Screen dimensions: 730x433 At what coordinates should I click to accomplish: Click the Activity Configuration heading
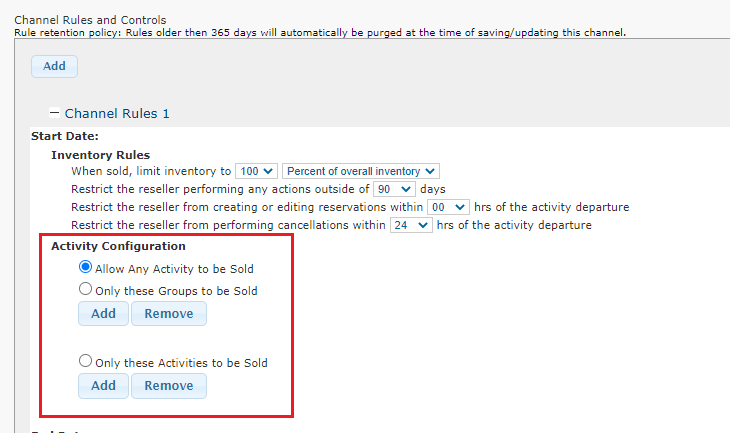coord(118,246)
